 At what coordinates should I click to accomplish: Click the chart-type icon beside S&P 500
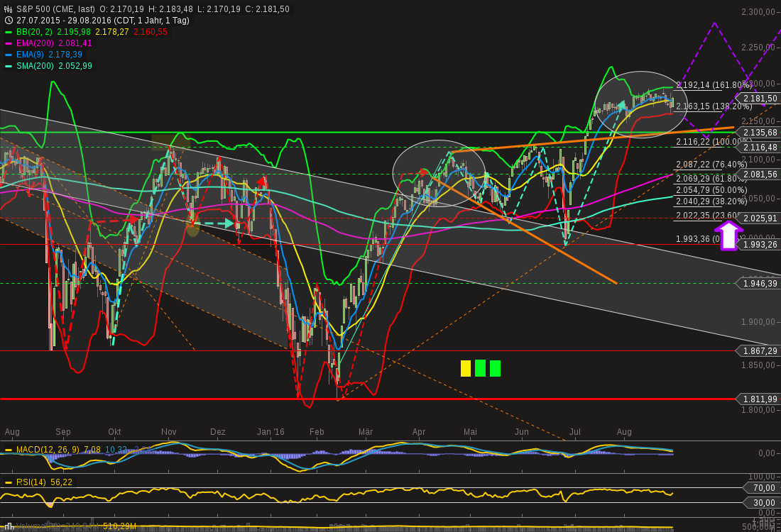pos(9,9)
